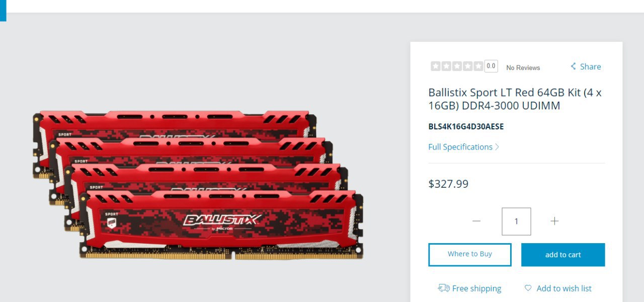
Task: Click the front Ballistix RAM module image
Action: pyautogui.click(x=221, y=225)
